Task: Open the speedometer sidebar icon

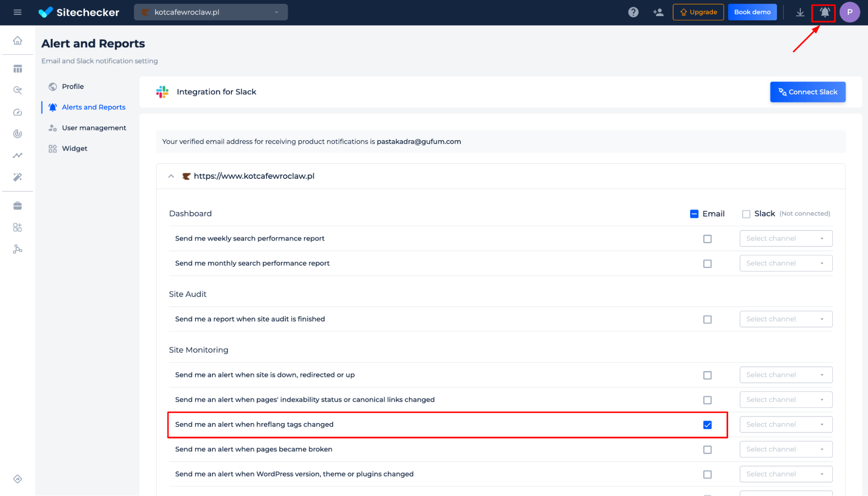Action: pyautogui.click(x=17, y=112)
